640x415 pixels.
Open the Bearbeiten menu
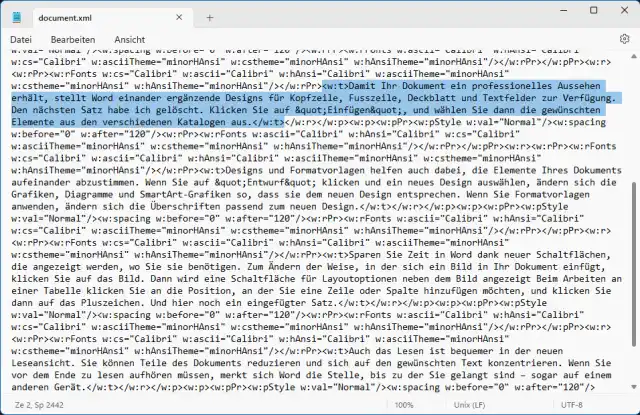pos(73,40)
